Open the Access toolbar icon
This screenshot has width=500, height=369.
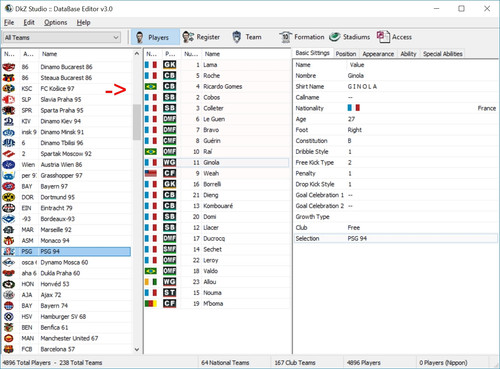click(383, 37)
